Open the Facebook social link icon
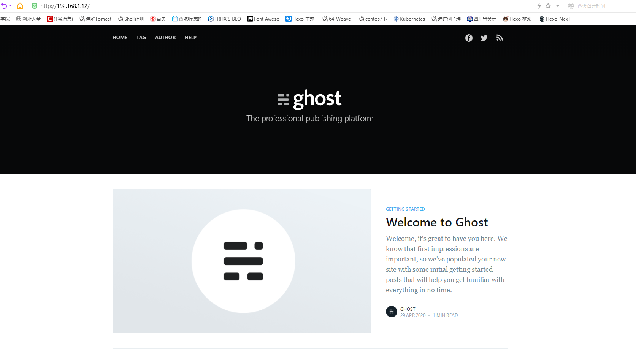Image resolution: width=636 pixels, height=364 pixels. pyautogui.click(x=469, y=38)
